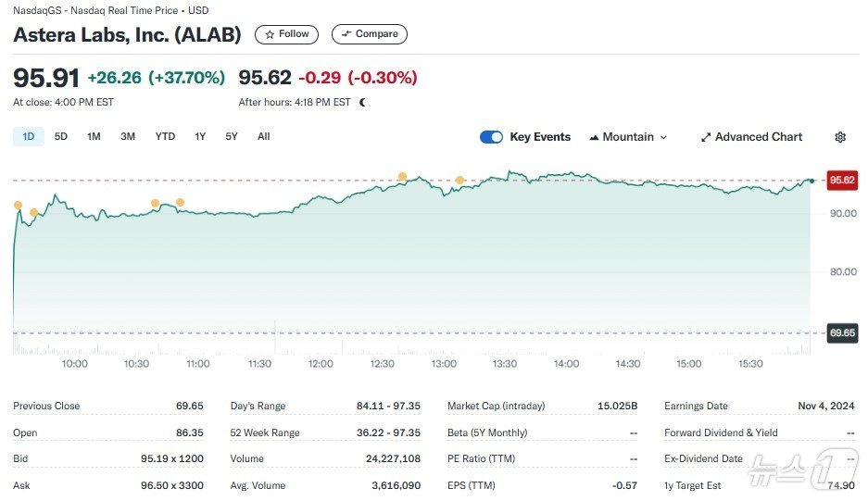868x501 pixels.
Task: Select the 1D time range tab
Action: 28,137
